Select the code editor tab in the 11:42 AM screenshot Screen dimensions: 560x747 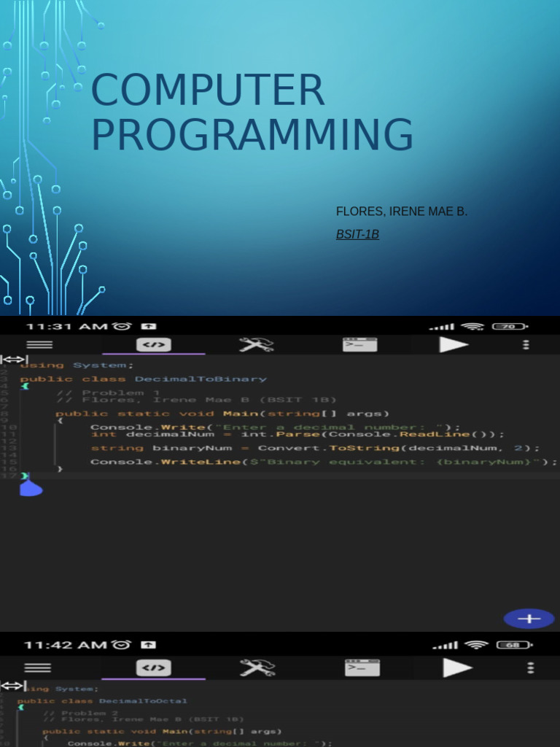154,667
